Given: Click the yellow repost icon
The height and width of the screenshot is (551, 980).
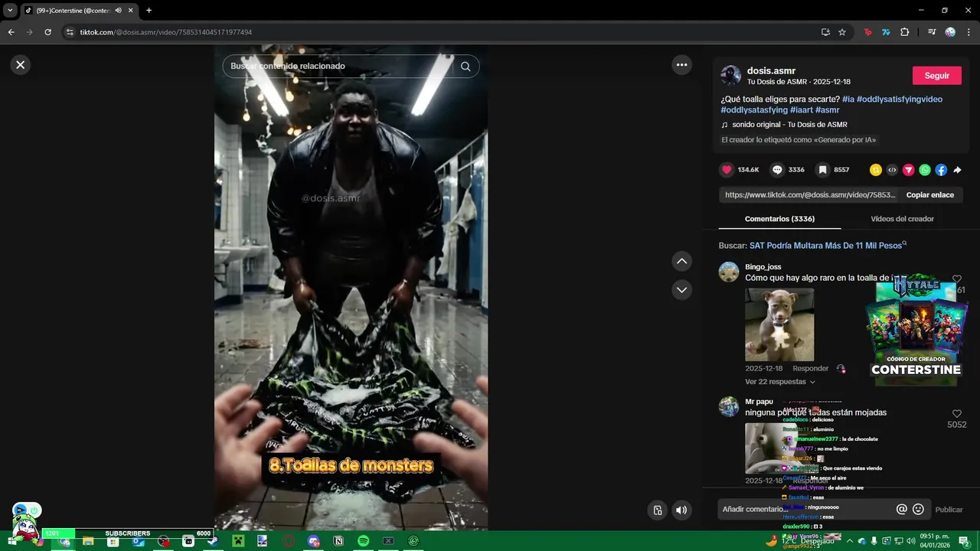Looking at the screenshot, I should [x=876, y=170].
